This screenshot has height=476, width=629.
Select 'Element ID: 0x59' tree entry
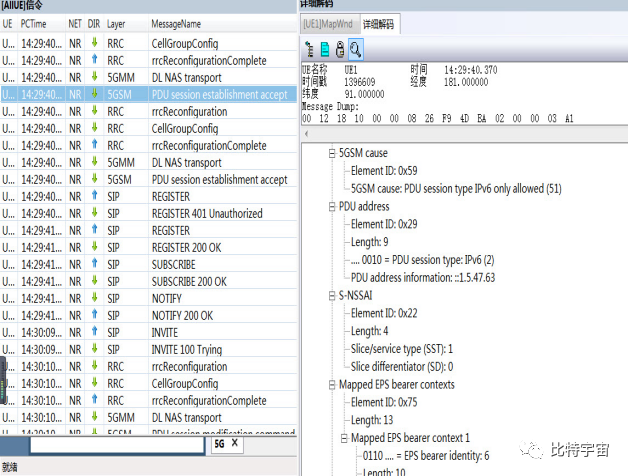click(x=384, y=171)
